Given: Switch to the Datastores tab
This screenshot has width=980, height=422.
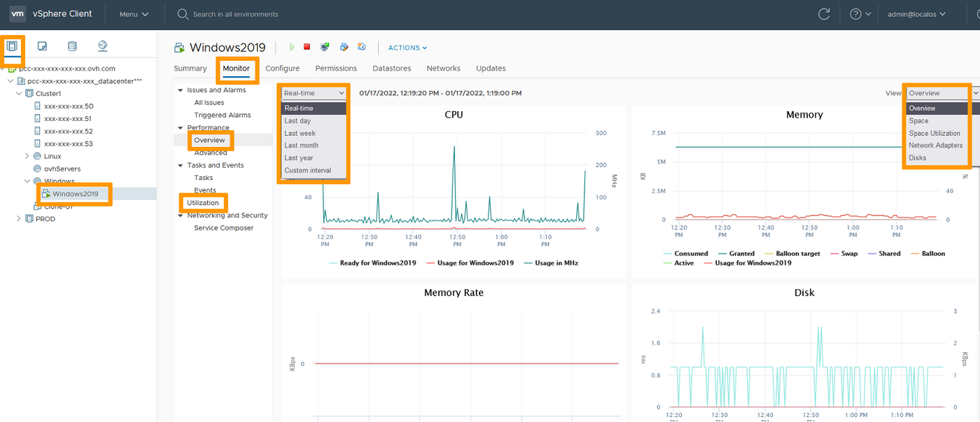Looking at the screenshot, I should coord(391,68).
